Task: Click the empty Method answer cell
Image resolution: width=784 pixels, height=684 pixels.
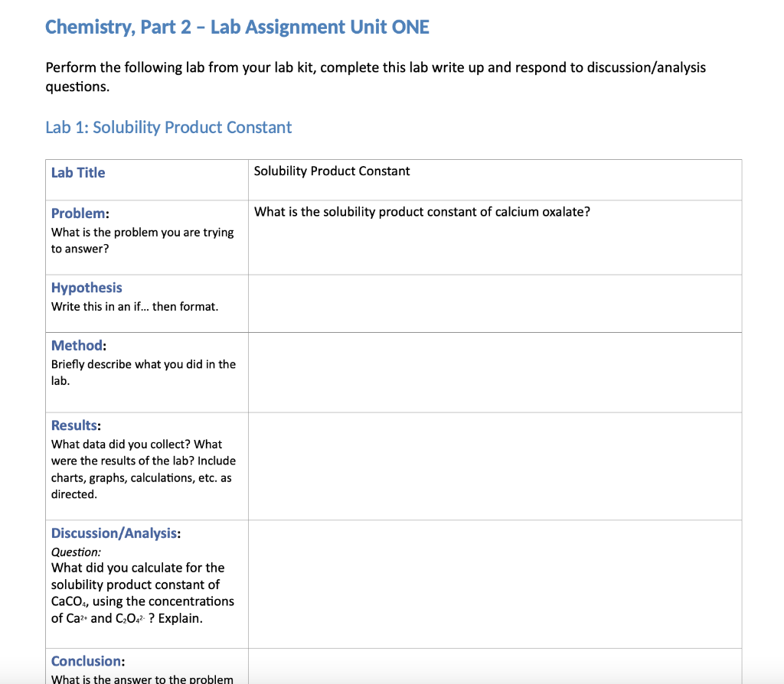Action: coord(495,372)
